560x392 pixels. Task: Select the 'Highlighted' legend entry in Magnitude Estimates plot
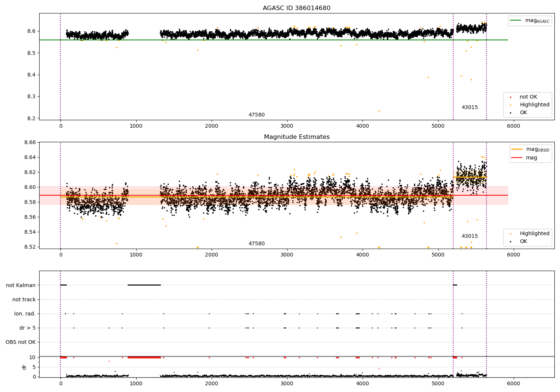(x=534, y=234)
